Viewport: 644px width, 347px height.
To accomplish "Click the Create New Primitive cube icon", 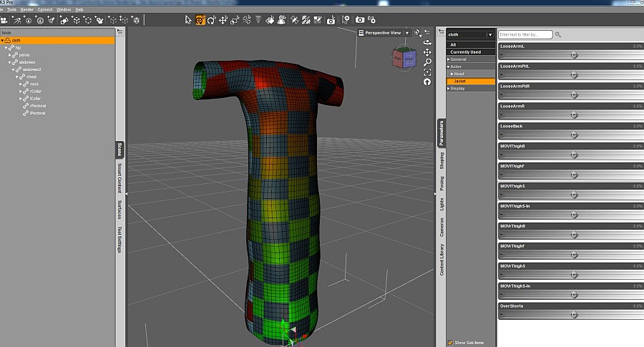I will click(x=76, y=20).
